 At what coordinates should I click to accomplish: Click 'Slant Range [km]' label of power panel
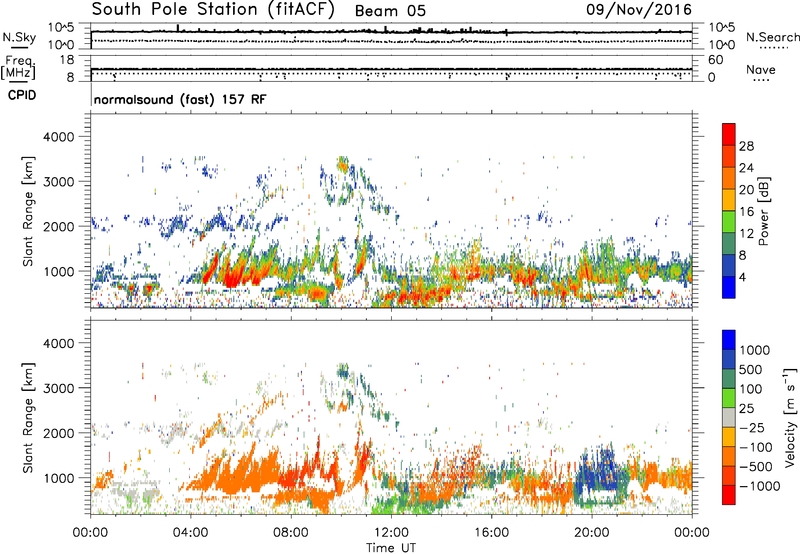coord(28,211)
